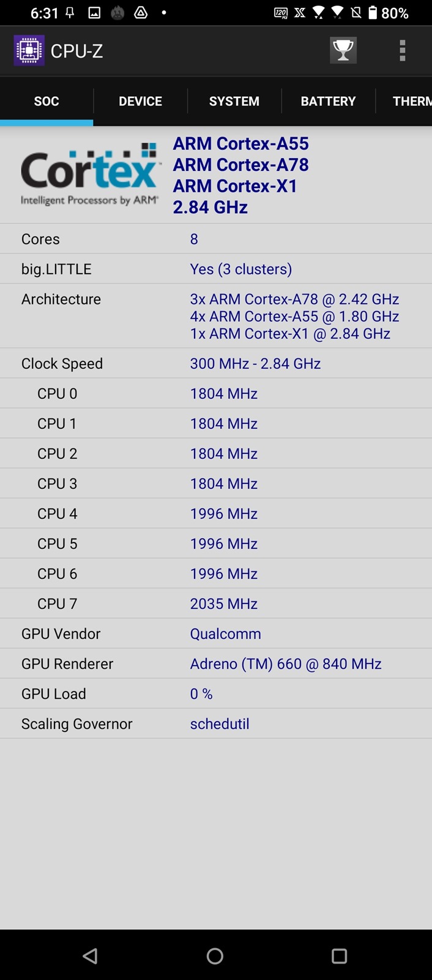Image resolution: width=432 pixels, height=980 pixels.
Task: Tap the Scaling Governor row
Action: 216,723
